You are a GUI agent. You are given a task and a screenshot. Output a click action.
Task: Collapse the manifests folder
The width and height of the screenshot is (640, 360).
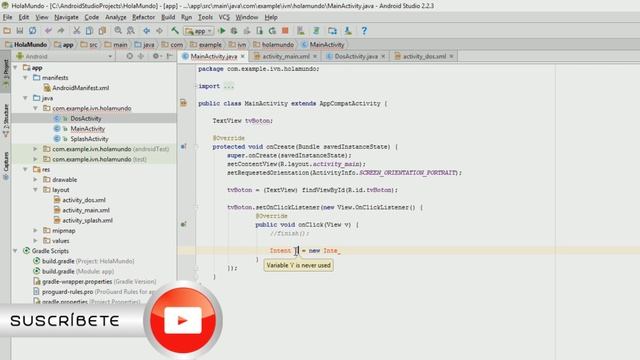pyautogui.click(x=26, y=78)
